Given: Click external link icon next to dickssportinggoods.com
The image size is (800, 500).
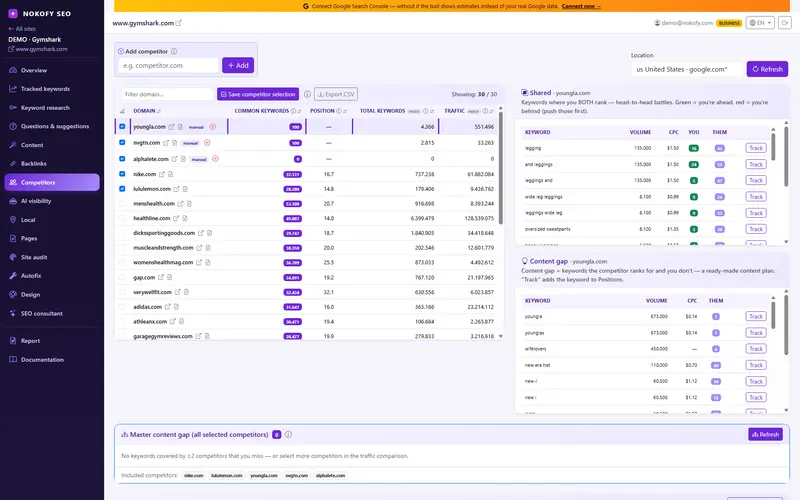Looking at the screenshot, I should (201, 233).
